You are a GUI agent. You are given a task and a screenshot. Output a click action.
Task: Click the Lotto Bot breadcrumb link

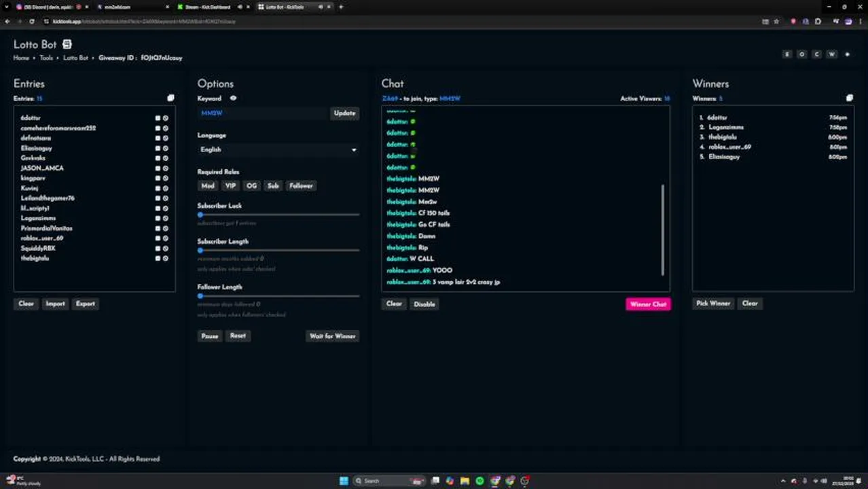(x=75, y=58)
